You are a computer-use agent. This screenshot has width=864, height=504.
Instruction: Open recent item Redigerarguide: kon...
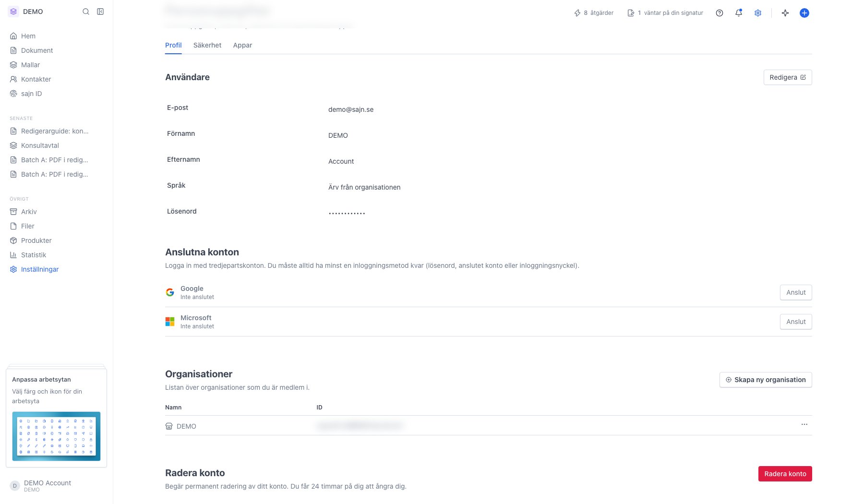point(56,131)
